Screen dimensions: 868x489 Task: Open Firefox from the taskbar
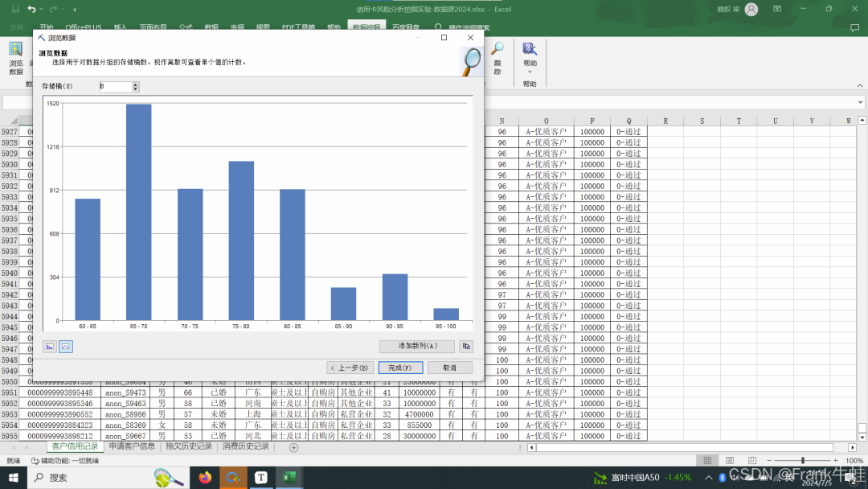tap(205, 478)
